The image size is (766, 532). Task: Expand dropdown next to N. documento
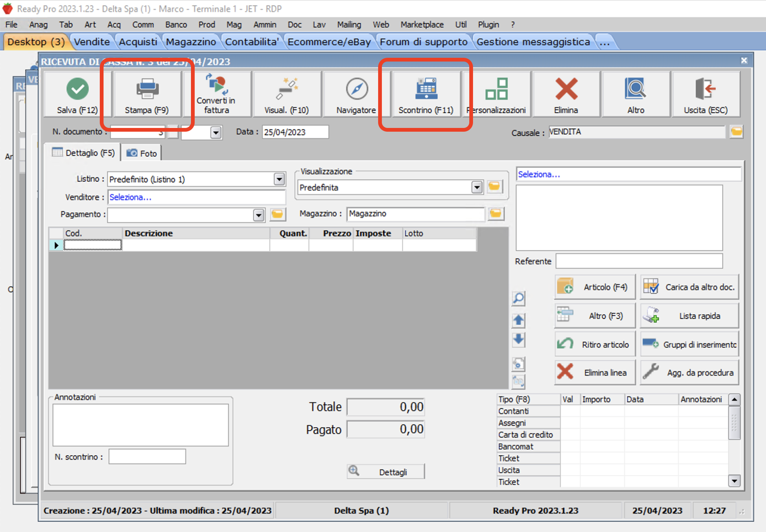216,132
